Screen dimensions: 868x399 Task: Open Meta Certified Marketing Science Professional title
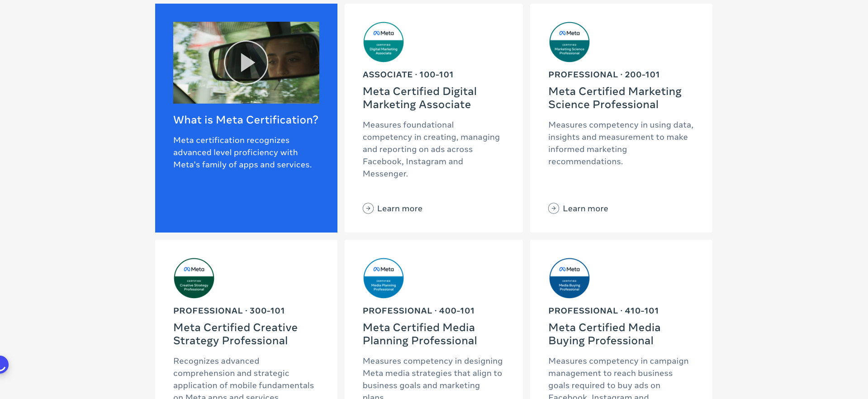[615, 98]
